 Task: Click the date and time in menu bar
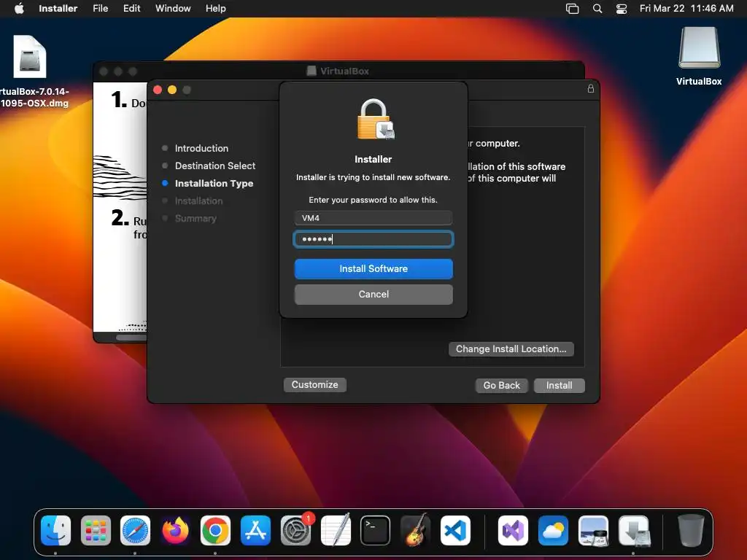coord(686,9)
